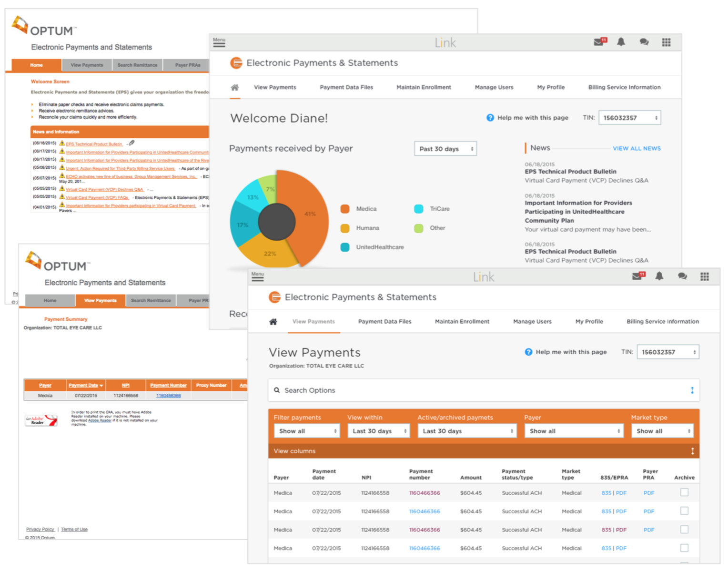This screenshot has width=728, height=572.
Task: Click paperclip attachment icon beside EPS bulletin
Action: click(131, 143)
